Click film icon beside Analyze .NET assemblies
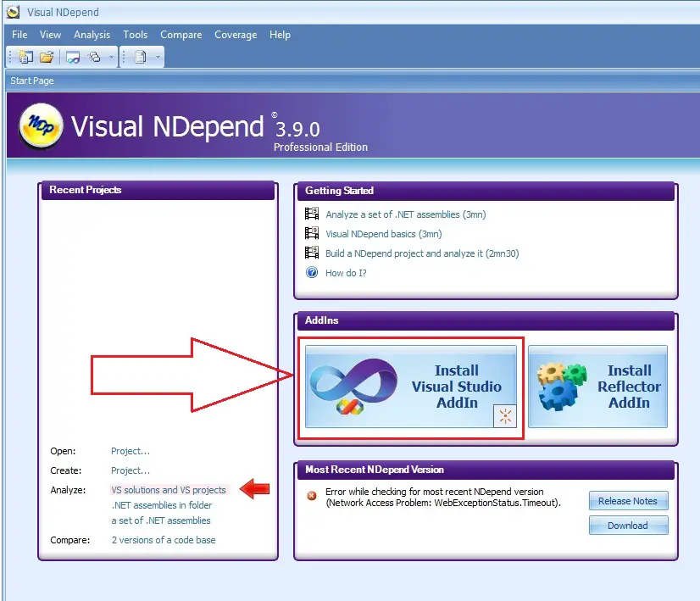Image resolution: width=700 pixels, height=601 pixels. (x=312, y=214)
